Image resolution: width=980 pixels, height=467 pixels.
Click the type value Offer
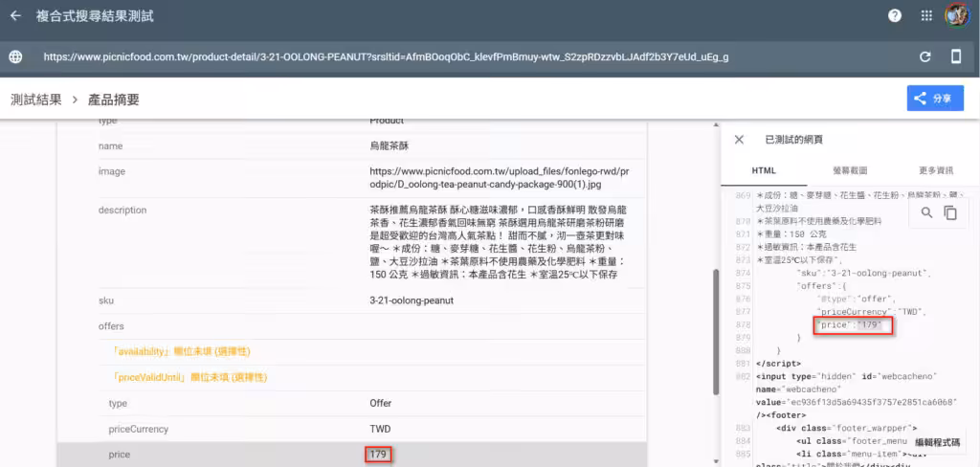point(381,403)
